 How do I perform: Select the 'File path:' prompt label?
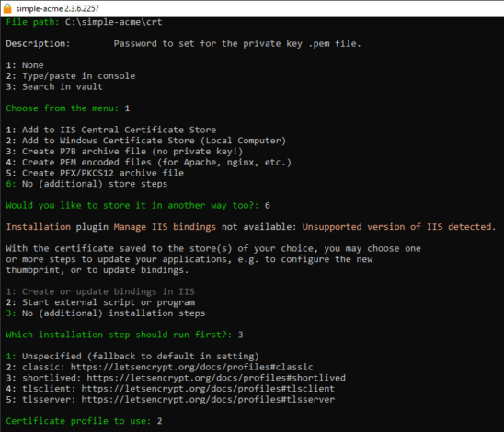(32, 22)
